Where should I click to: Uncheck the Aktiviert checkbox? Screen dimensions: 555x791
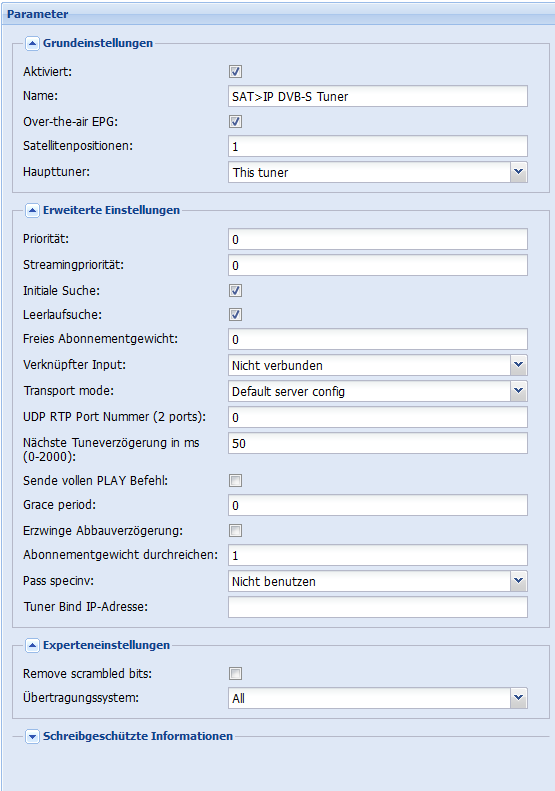(x=235, y=72)
